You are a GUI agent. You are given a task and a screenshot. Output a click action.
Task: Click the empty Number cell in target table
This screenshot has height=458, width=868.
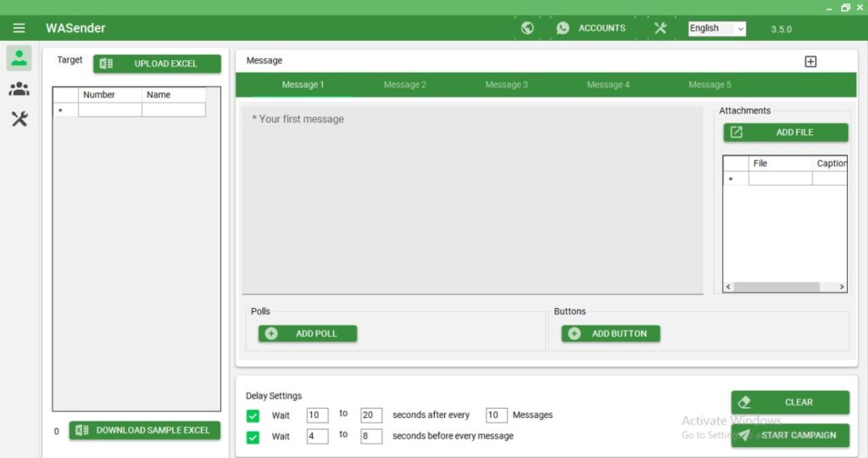110,109
